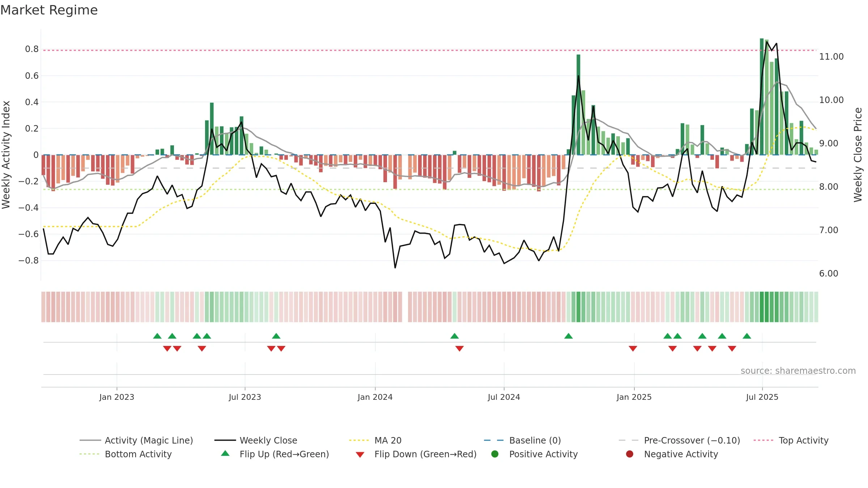Click the Jan 2025 x-axis label
This screenshot has height=488, width=868.
[x=634, y=397]
